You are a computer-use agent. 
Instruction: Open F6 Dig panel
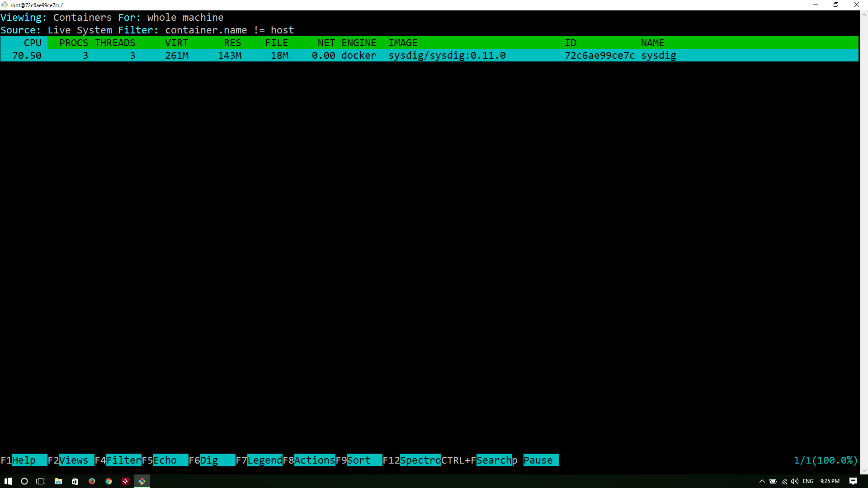(x=212, y=460)
